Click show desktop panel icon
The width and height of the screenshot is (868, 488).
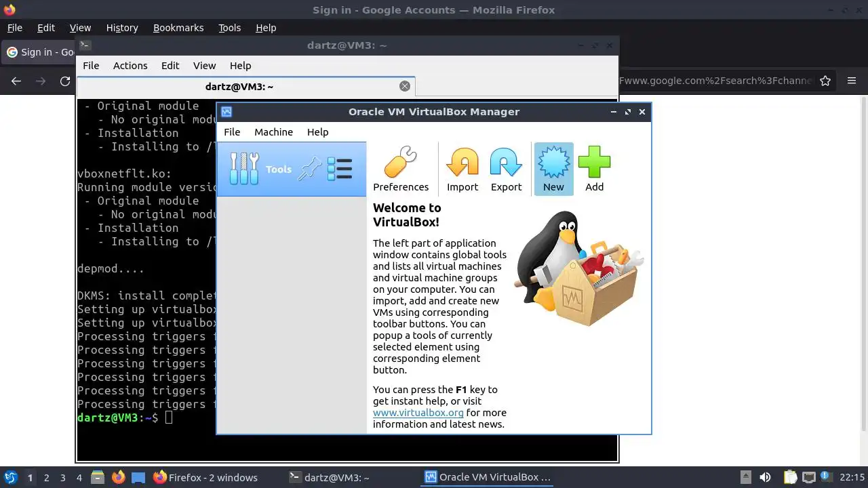click(138, 477)
